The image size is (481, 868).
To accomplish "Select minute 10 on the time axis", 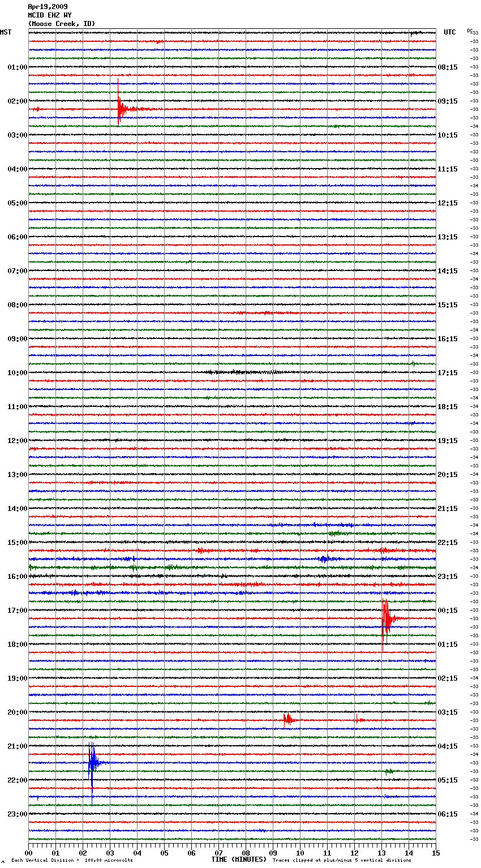I will (x=300, y=853).
